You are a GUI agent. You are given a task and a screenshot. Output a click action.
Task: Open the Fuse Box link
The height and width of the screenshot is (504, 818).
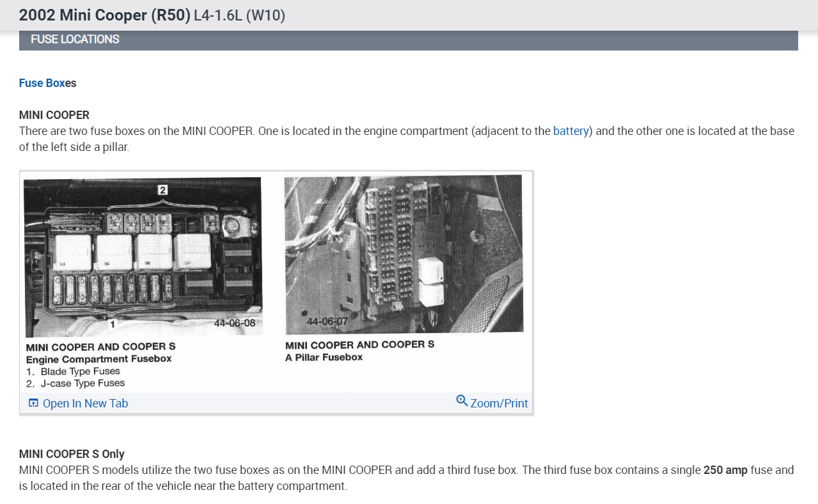(42, 83)
